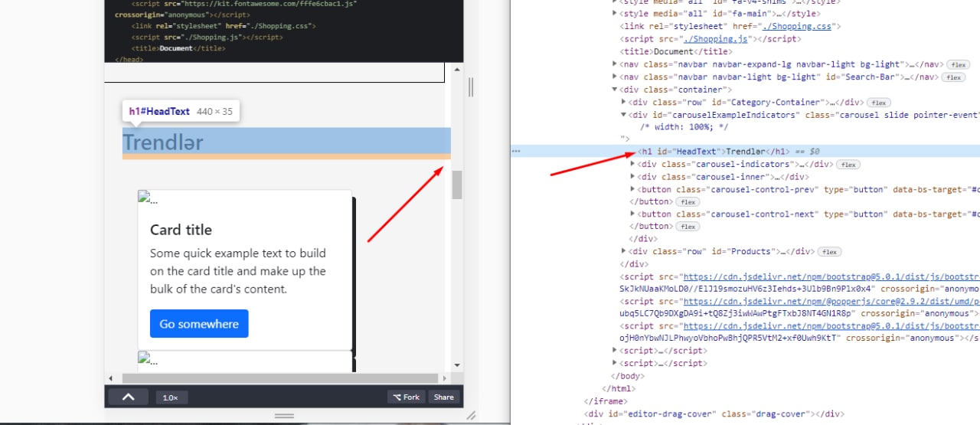Toggle flex badge on carousel-indicators
This screenshot has height=425, width=980.
pyautogui.click(x=848, y=164)
